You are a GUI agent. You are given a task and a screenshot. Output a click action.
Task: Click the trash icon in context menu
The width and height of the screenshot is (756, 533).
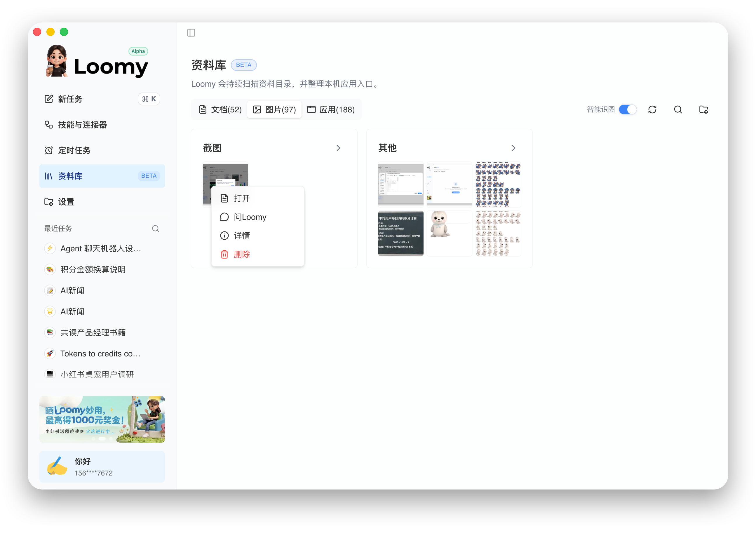(224, 254)
